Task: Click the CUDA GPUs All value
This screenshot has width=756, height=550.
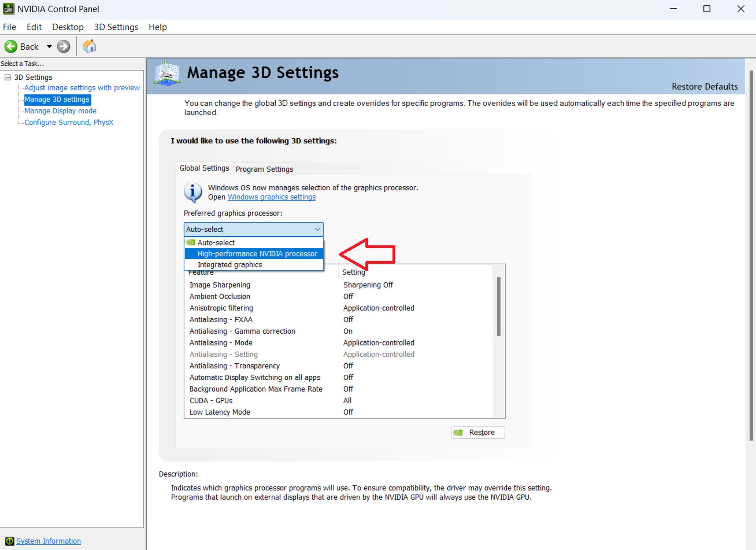Action: pos(347,401)
